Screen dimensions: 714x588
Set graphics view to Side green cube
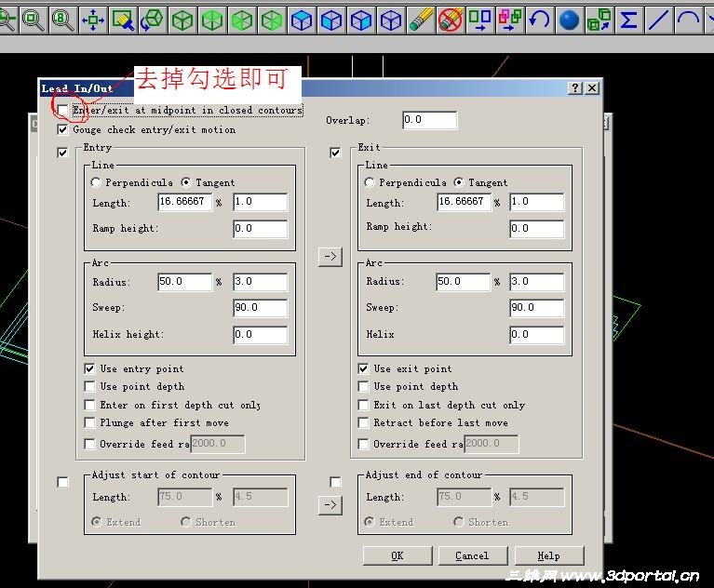pyautogui.click(x=242, y=20)
